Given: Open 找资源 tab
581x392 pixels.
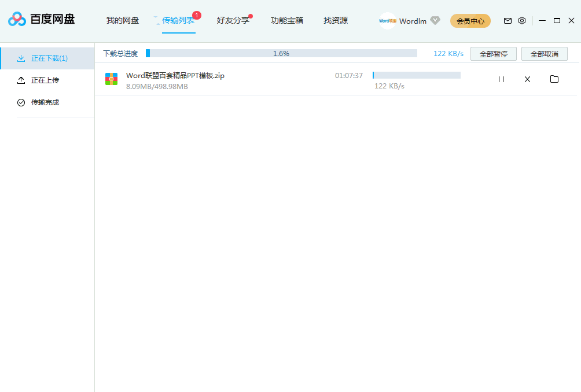Looking at the screenshot, I should tap(335, 20).
